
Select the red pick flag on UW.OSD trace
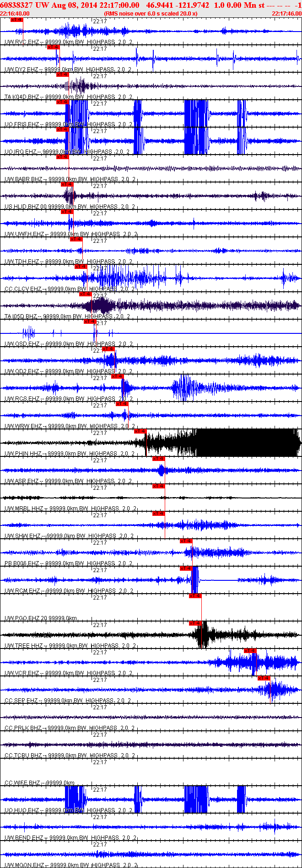point(90,321)
